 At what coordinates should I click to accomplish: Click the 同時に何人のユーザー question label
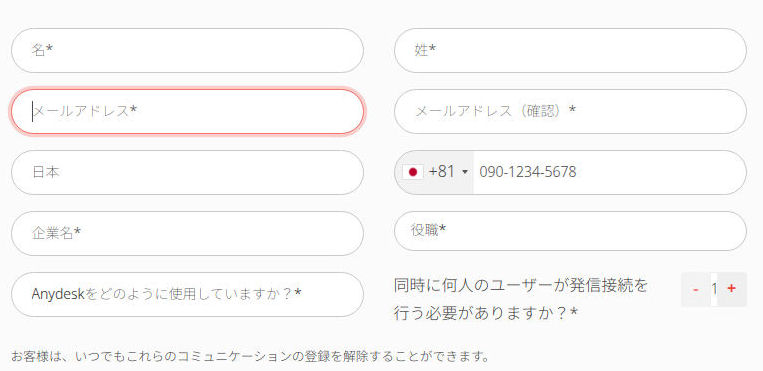coord(521,286)
